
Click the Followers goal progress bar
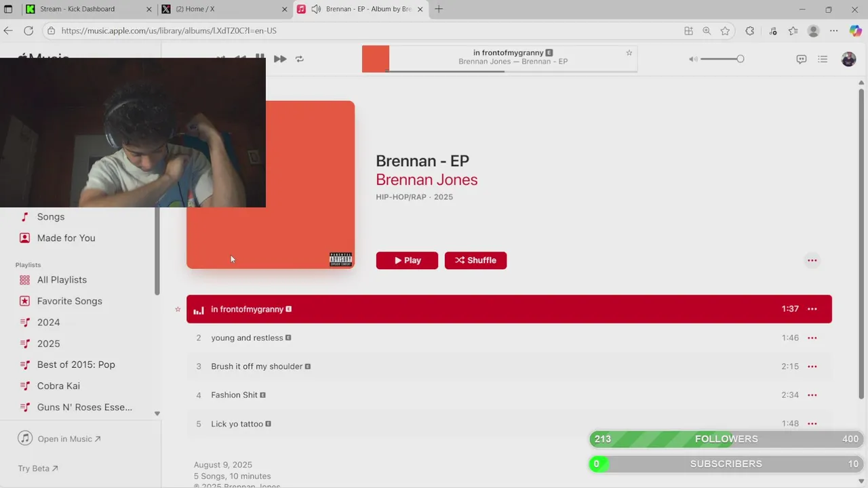pos(726,439)
